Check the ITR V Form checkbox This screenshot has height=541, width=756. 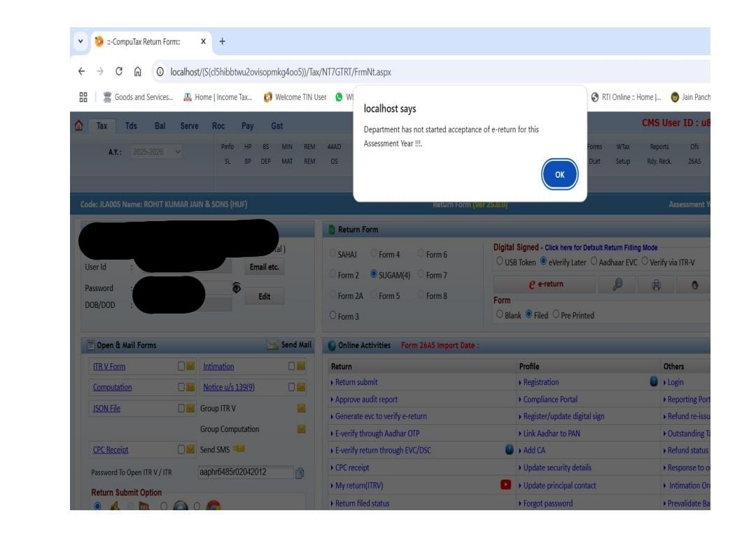tap(181, 367)
